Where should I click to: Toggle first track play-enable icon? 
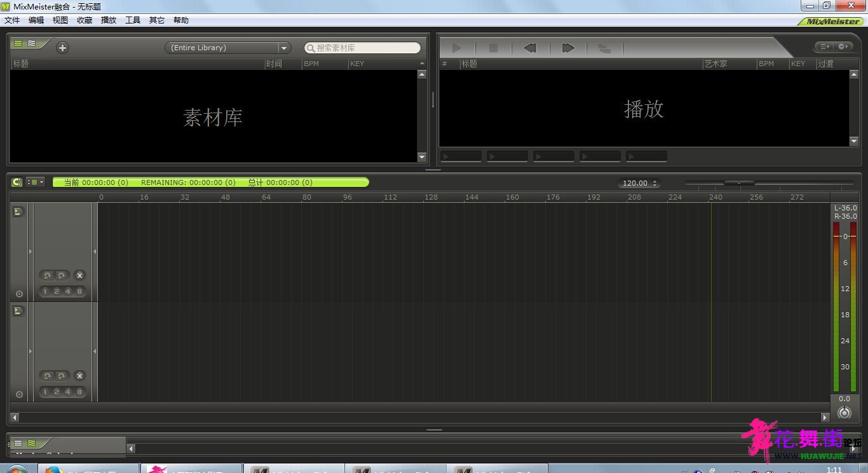pyautogui.click(x=18, y=212)
